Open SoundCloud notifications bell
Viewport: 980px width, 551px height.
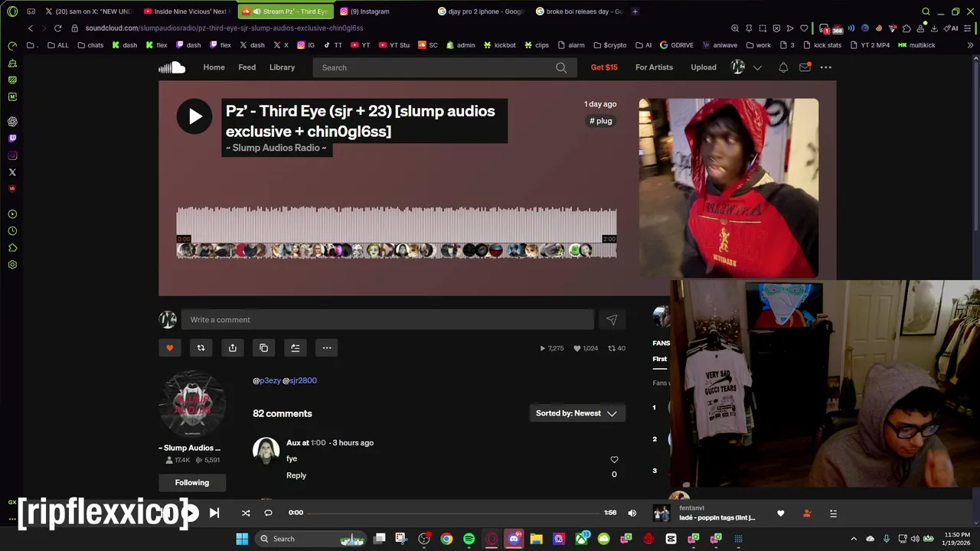pos(783,67)
